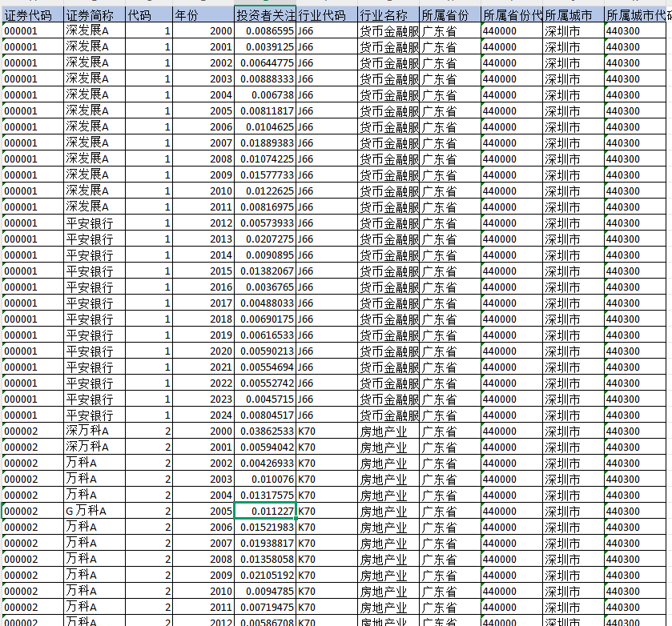Screen dimensions: 672x626
Task: Select the 所属城市 header cell
Action: (573, 15)
